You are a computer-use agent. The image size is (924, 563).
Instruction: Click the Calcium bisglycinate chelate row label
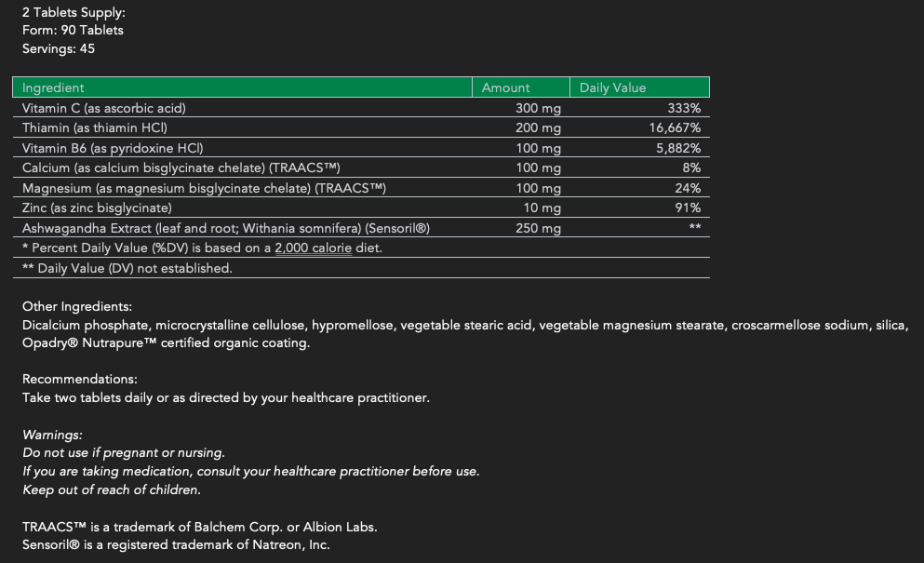(x=181, y=168)
